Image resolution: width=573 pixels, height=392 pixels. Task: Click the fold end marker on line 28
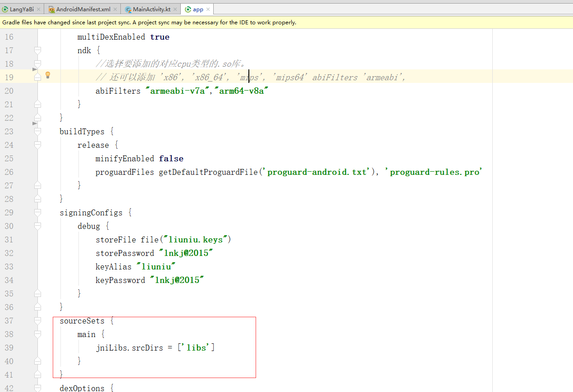[38, 199]
